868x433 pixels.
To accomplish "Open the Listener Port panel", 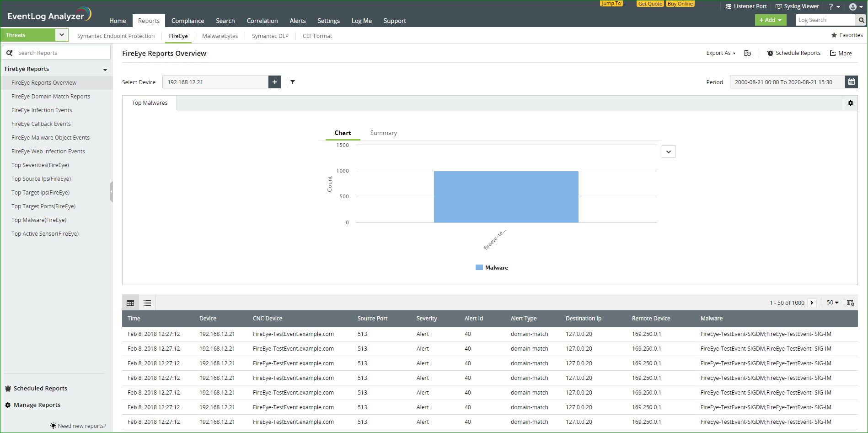I will [x=746, y=6].
